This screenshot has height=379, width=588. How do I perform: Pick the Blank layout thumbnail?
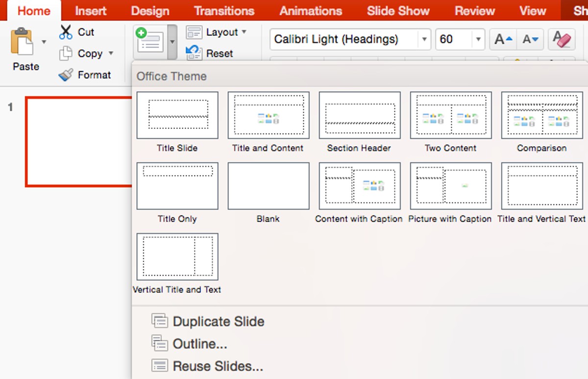(269, 186)
